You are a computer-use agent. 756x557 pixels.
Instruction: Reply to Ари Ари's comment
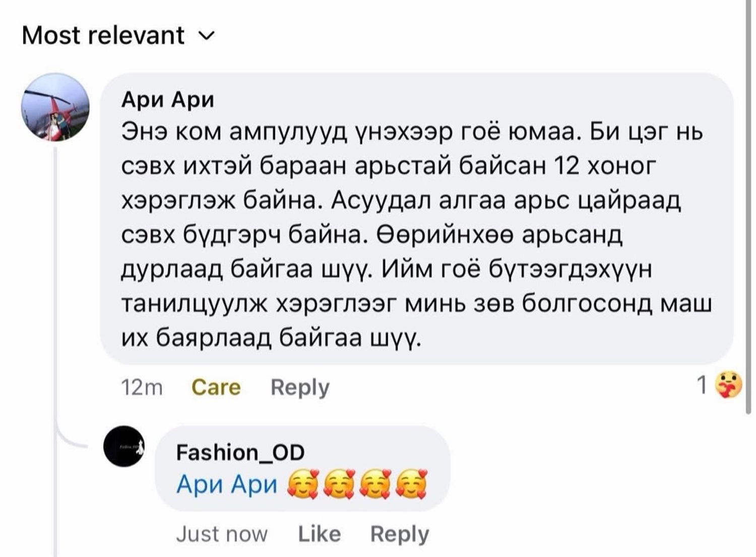[x=300, y=387]
